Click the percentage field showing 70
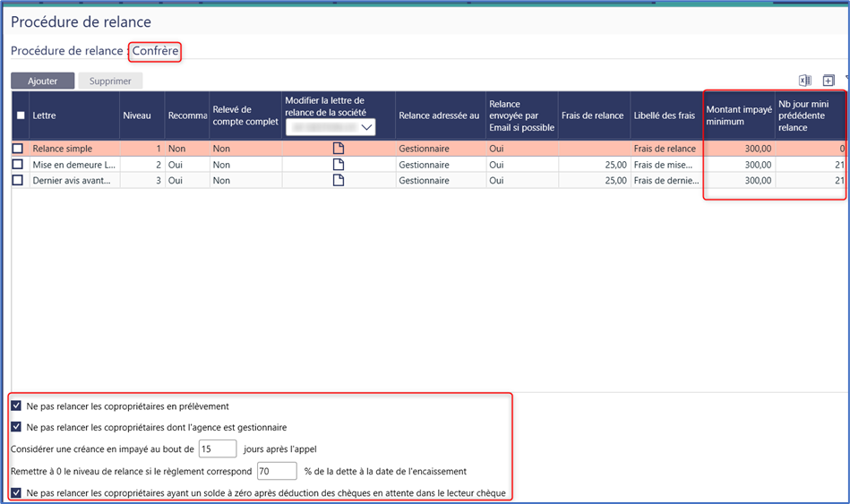 pos(277,471)
